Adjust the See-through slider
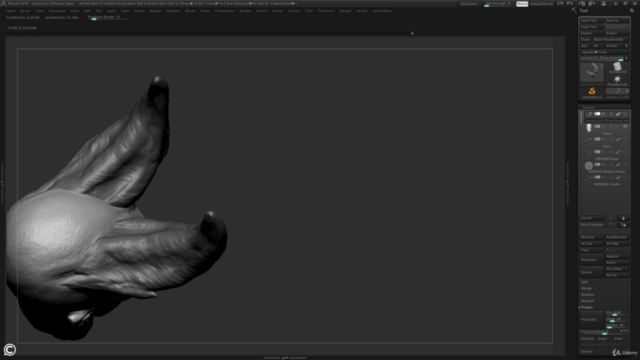Viewport: 640px width, 360px height. coord(498,4)
